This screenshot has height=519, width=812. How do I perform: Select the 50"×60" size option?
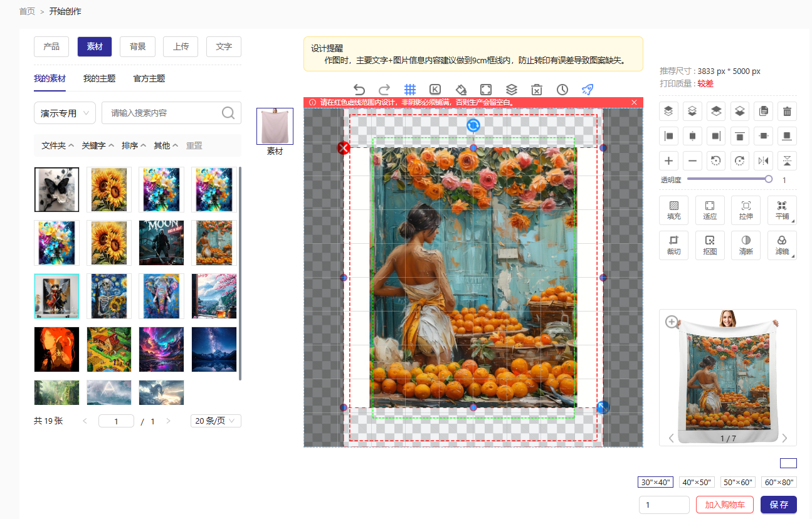(737, 482)
